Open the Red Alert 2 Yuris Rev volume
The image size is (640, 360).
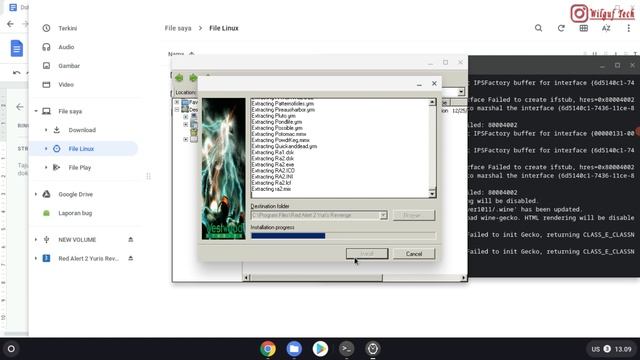88,258
